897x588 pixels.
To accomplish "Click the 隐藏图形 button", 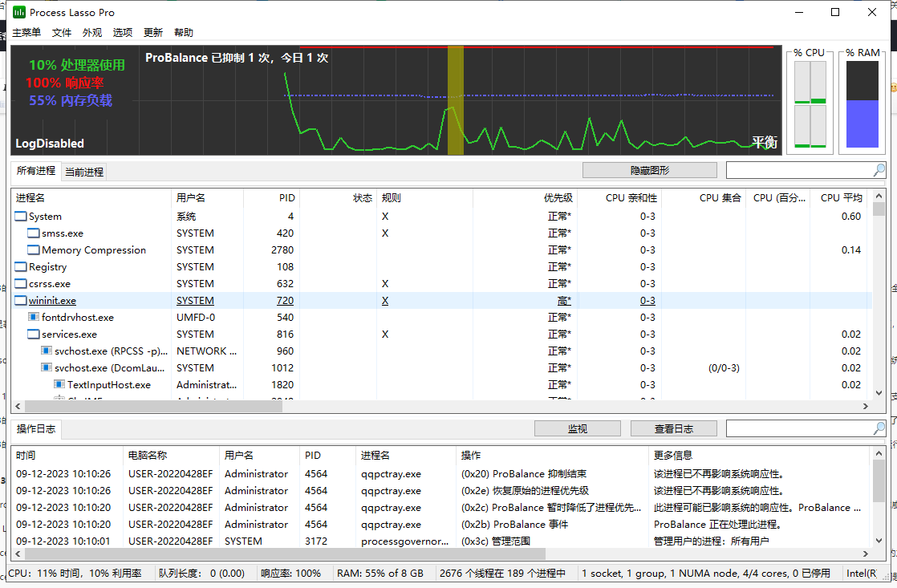I will [x=649, y=170].
